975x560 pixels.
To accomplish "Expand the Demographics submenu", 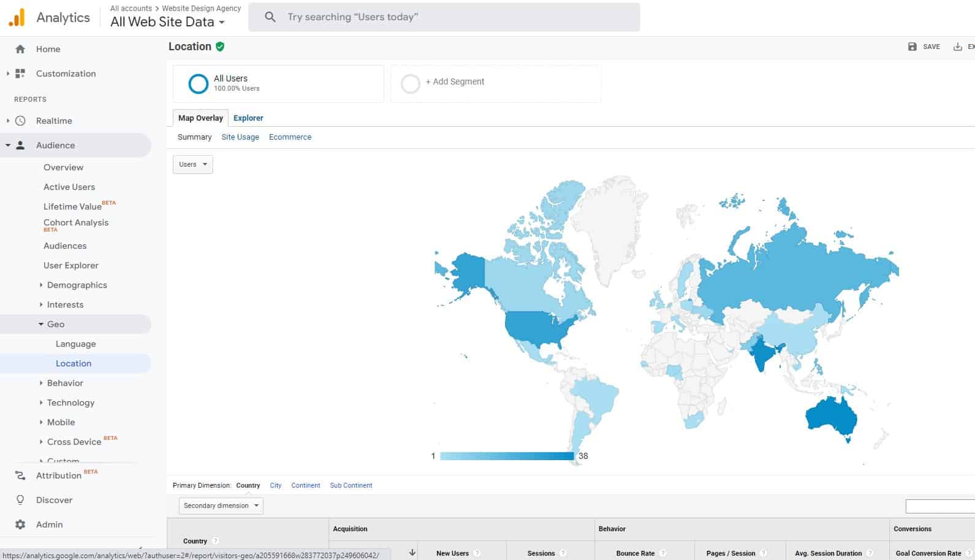I will [41, 285].
